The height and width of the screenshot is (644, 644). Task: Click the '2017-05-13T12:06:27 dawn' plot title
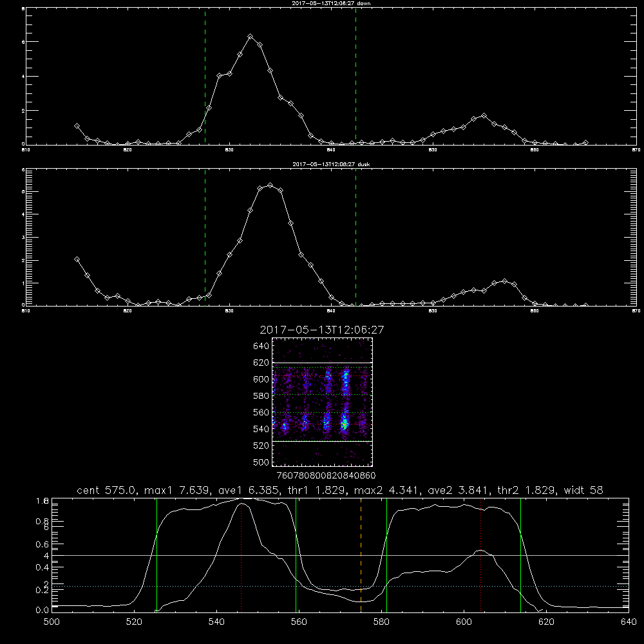point(331,3)
